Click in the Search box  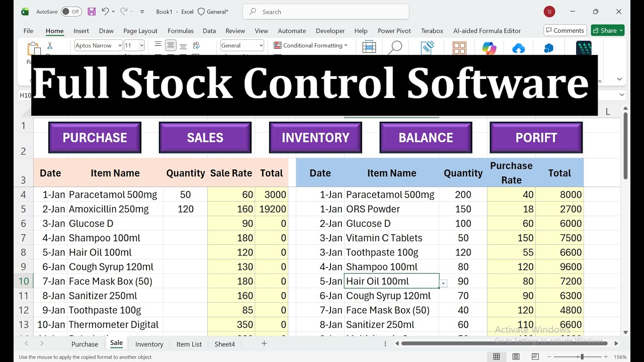(326, 12)
